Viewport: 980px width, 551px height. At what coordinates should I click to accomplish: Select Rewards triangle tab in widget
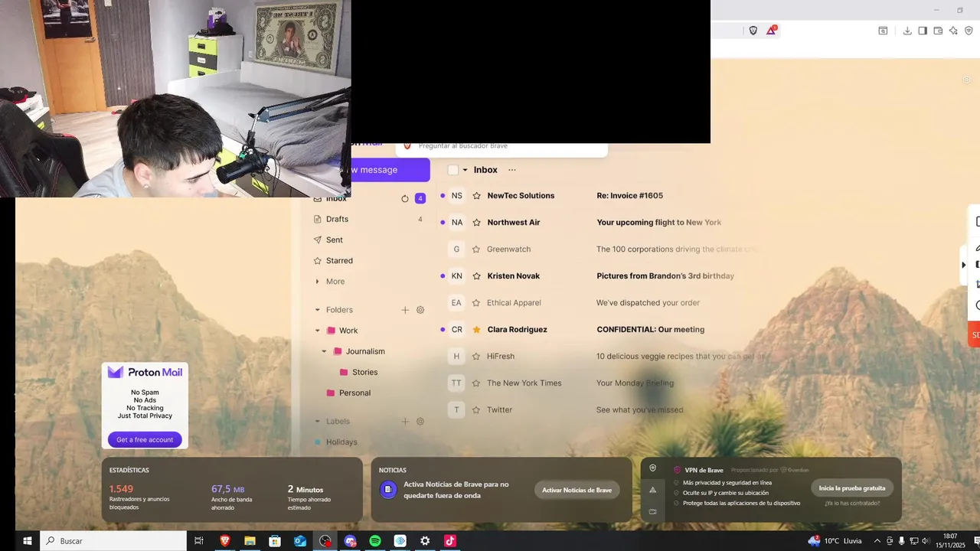click(x=652, y=490)
